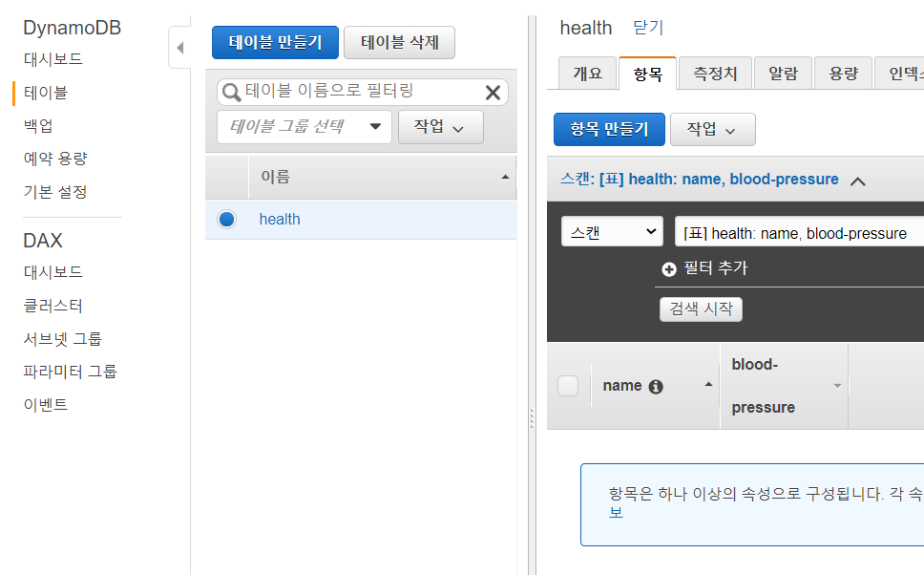This screenshot has height=575, width=924.
Task: Click the search magnifier icon in table filter
Action: [x=231, y=92]
